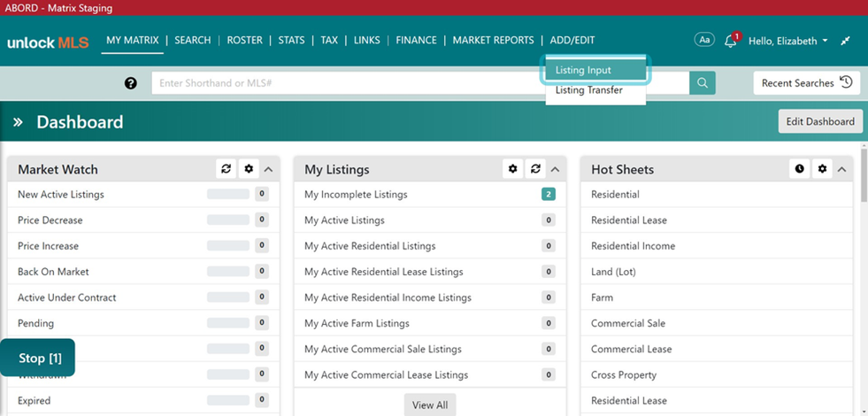
Task: Open the TAX menu
Action: 329,40
